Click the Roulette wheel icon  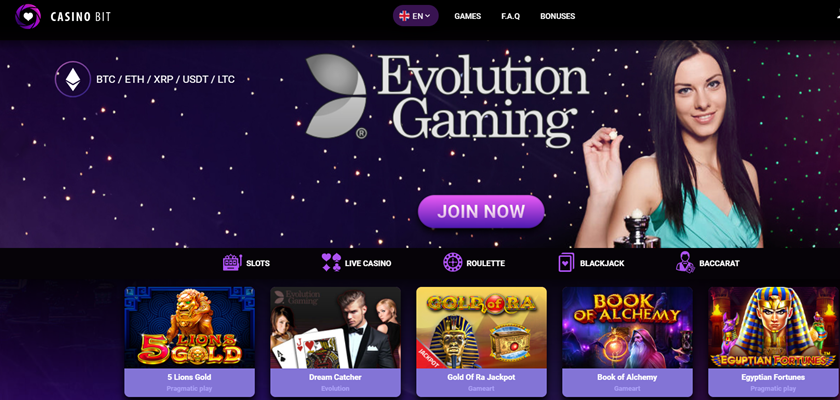[453, 262]
